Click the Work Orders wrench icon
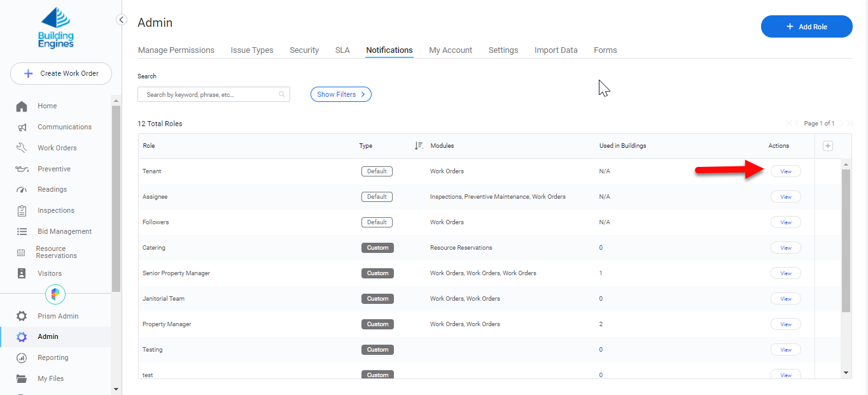Image resolution: width=868 pixels, height=395 pixels. (x=22, y=148)
